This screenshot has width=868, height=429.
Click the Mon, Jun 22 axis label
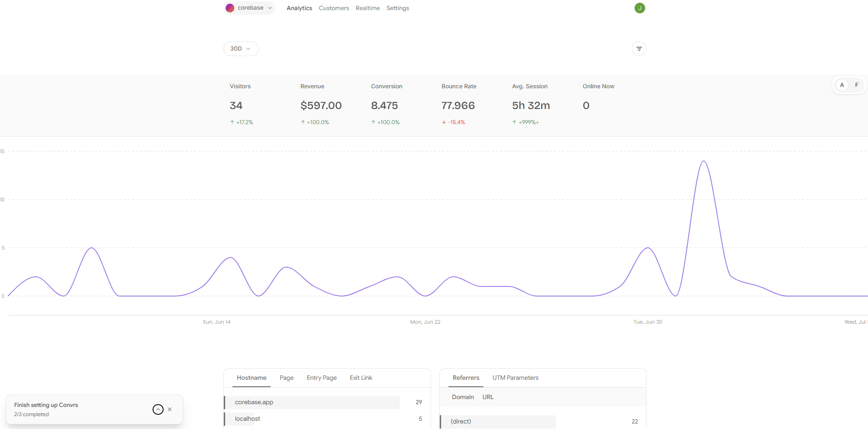coord(425,322)
